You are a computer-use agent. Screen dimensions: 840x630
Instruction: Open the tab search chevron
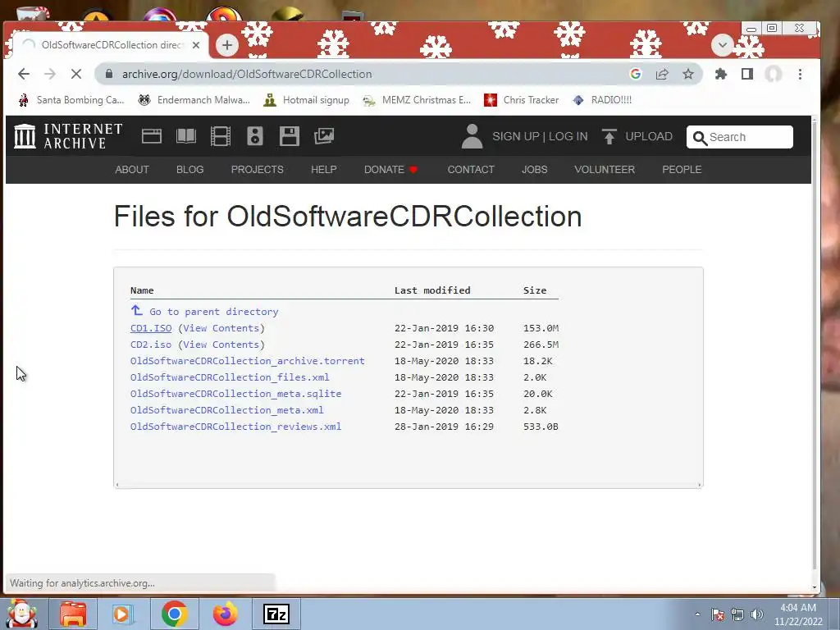(x=722, y=44)
